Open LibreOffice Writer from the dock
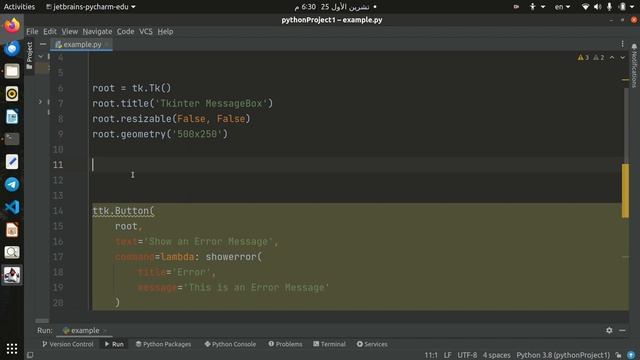The image size is (640, 360). [x=12, y=117]
